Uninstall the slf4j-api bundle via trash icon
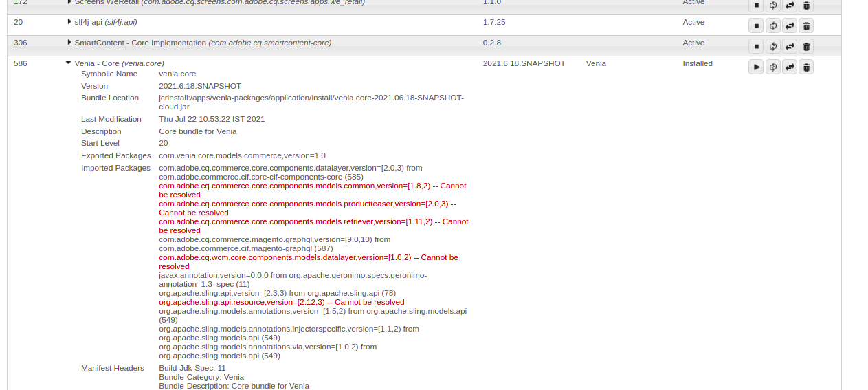The image size is (868, 390). click(806, 26)
